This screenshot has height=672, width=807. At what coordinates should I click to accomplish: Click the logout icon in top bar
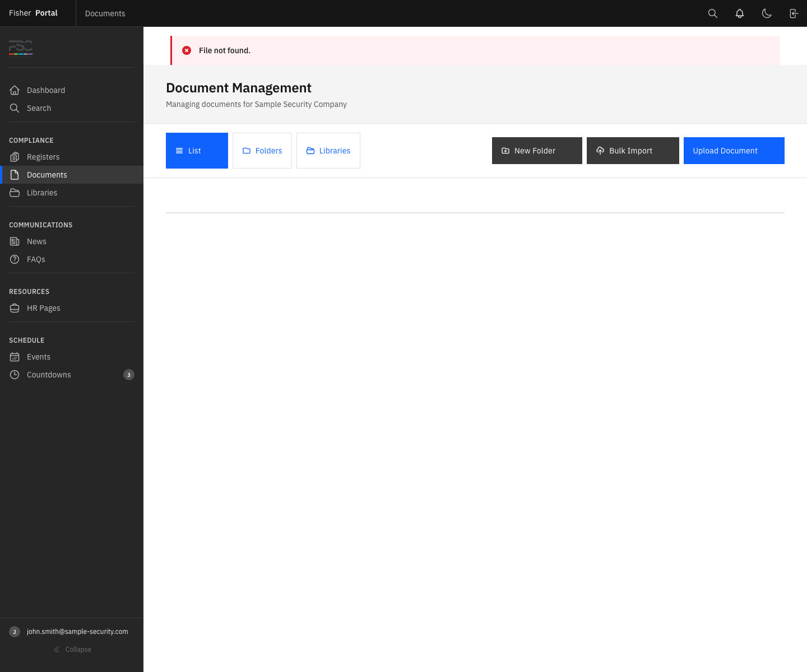[794, 13]
